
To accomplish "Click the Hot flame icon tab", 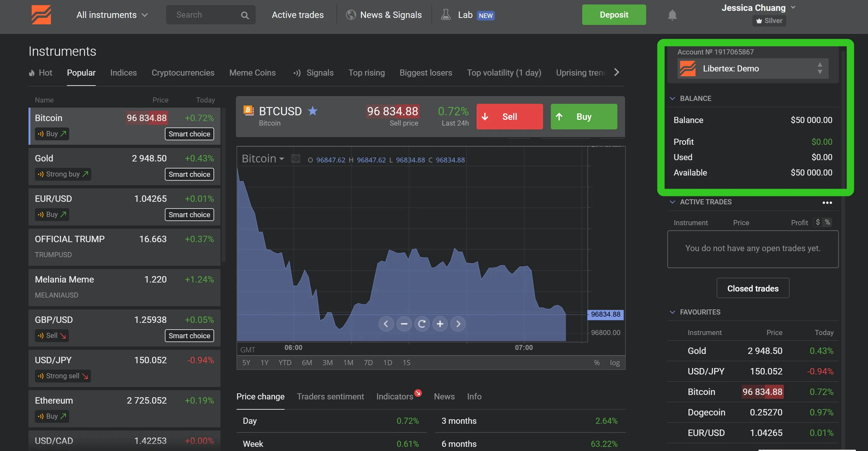I will (32, 73).
